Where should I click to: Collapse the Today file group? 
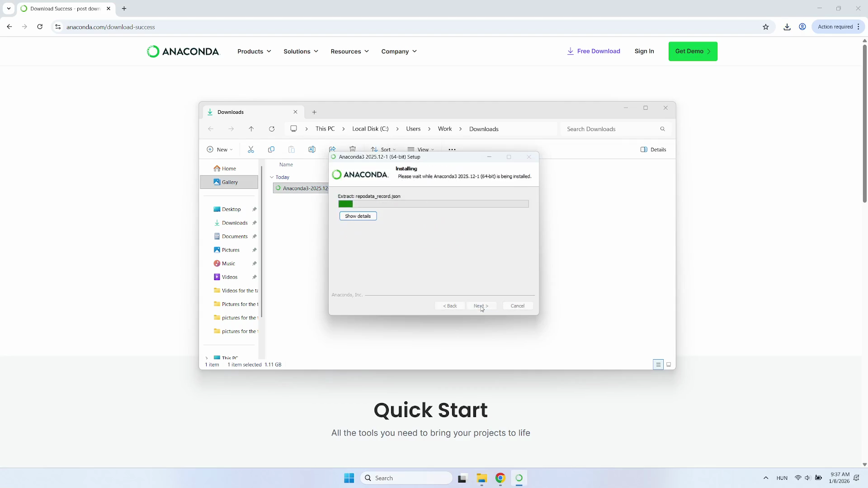click(272, 177)
